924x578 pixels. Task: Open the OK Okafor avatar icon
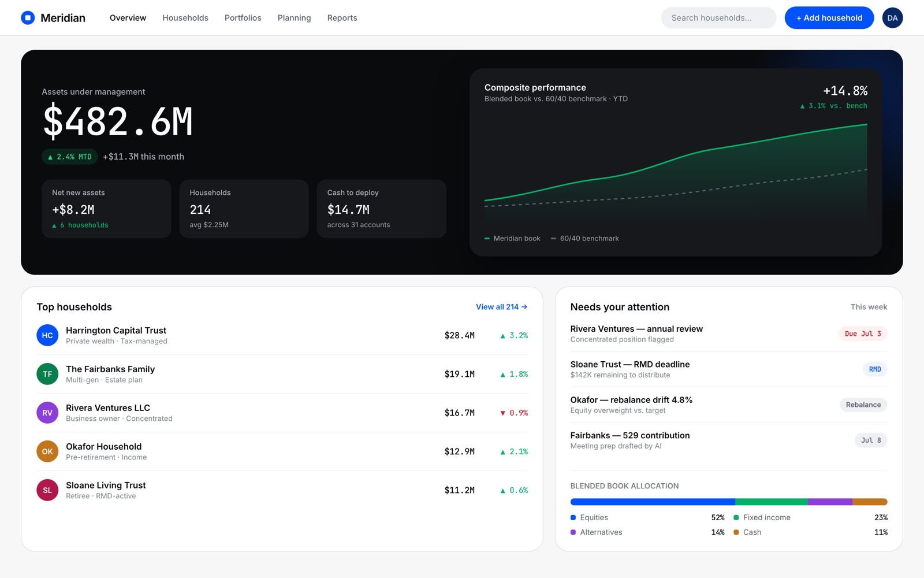[47, 451]
